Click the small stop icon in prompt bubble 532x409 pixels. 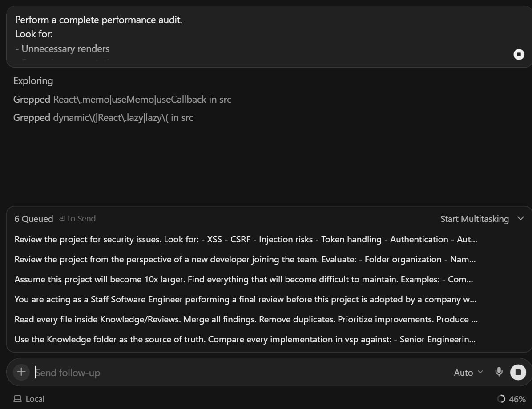(x=519, y=54)
